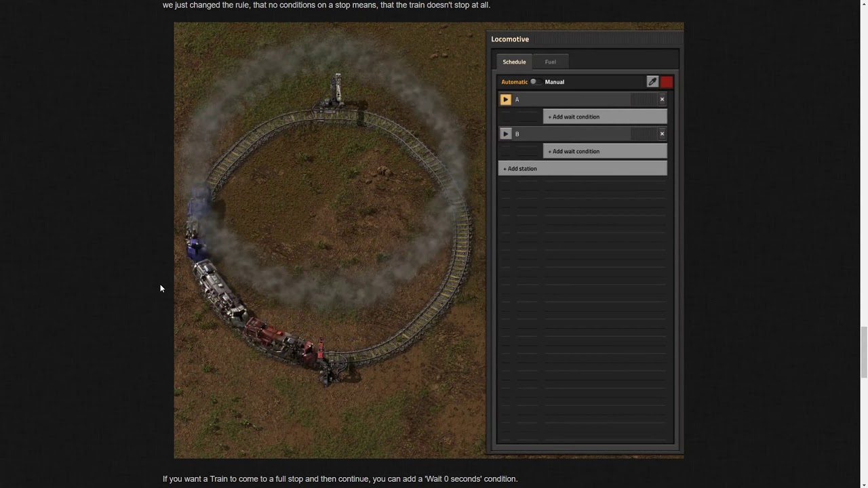Click the Automatic mode label
This screenshot has height=488, width=868.
click(x=514, y=82)
